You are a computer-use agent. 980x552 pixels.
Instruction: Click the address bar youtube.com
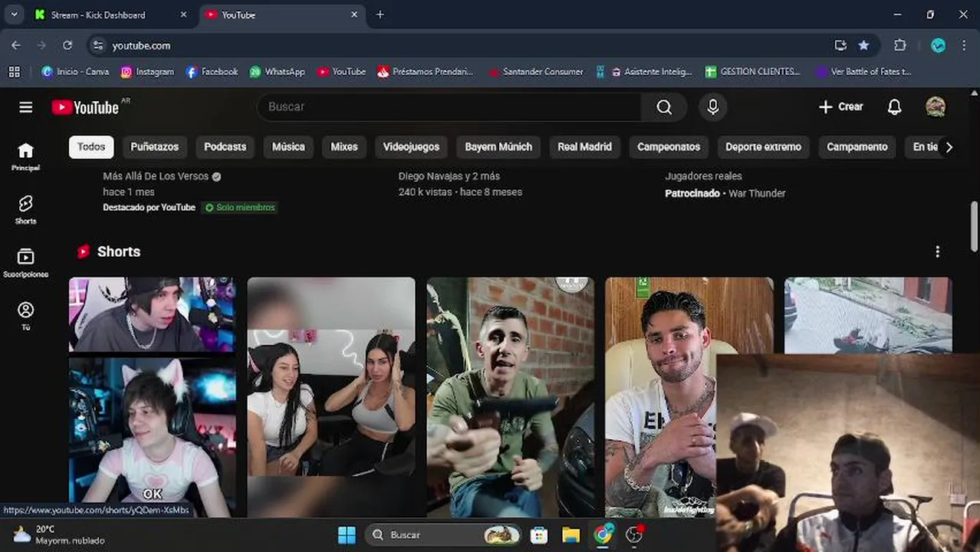click(141, 45)
